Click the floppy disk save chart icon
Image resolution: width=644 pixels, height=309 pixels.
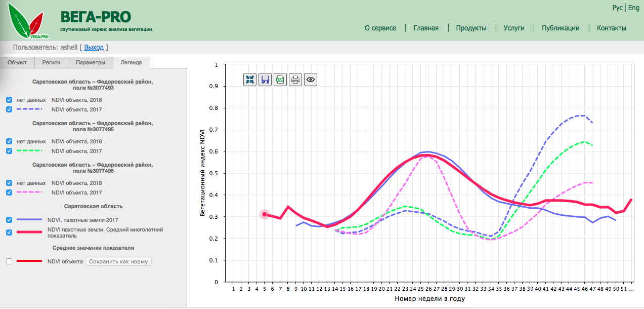pyautogui.click(x=265, y=80)
